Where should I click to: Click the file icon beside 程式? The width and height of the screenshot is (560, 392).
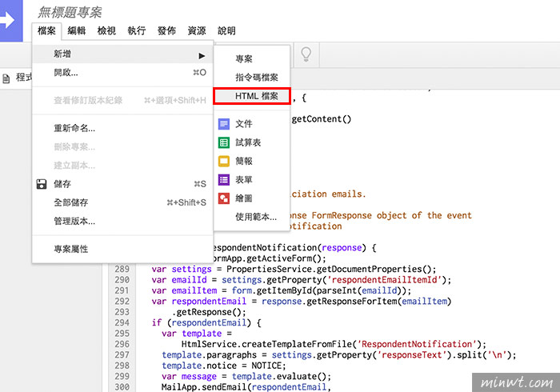pyautogui.click(x=6, y=78)
